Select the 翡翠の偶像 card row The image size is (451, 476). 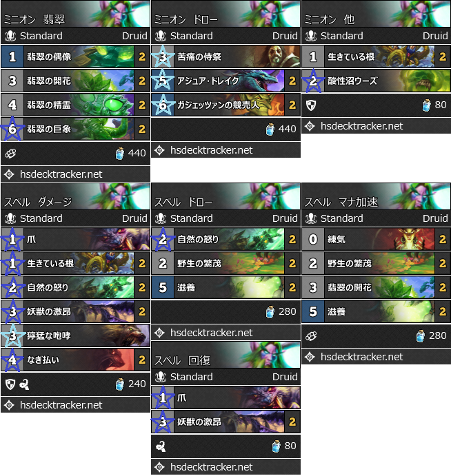click(x=75, y=56)
